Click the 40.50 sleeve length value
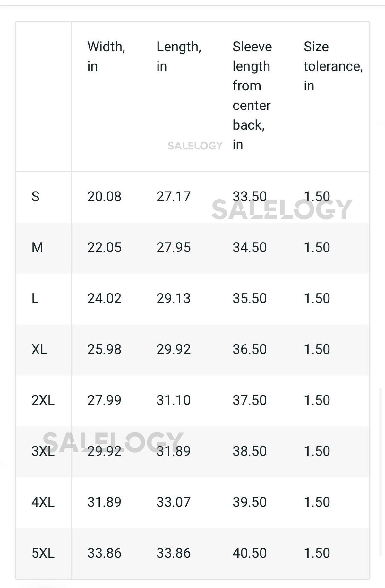 (250, 553)
